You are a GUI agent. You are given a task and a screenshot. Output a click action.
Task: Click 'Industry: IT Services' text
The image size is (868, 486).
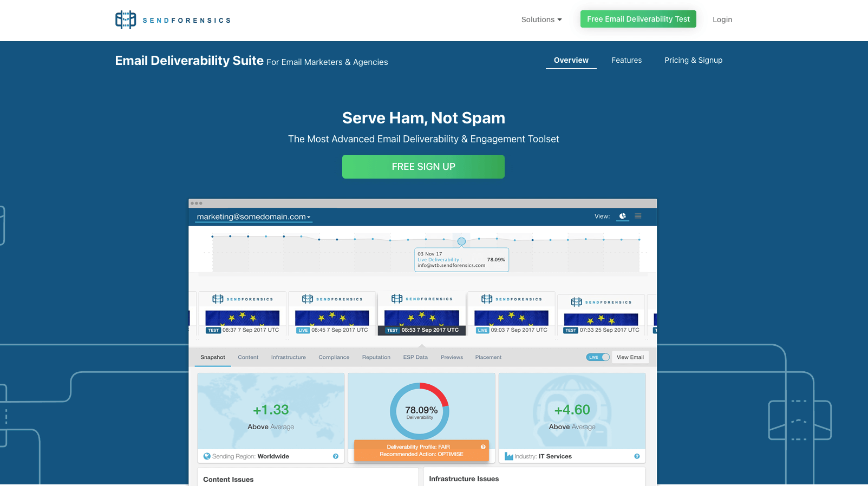pos(543,456)
